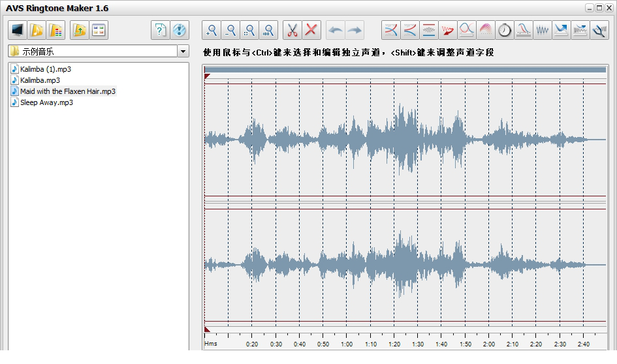This screenshot has width=617, height=364.
Task: Click the 0:50 mark on time ruler
Action: (323, 344)
